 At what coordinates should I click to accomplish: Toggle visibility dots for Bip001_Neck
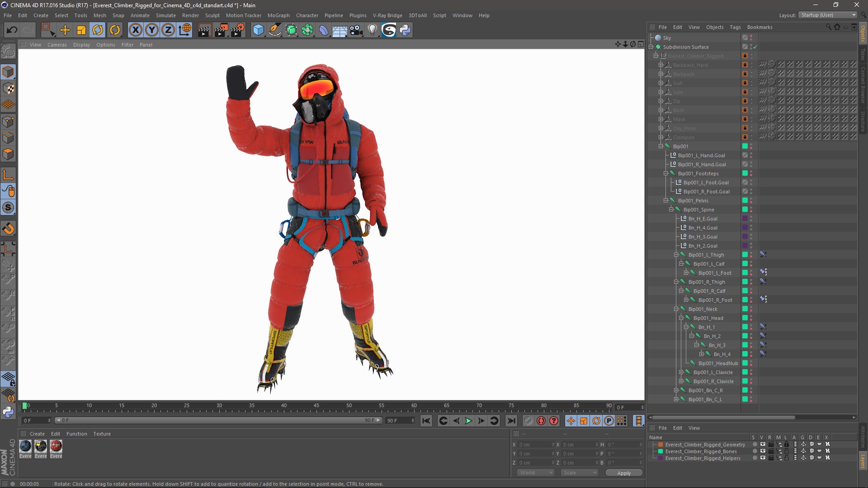751,309
